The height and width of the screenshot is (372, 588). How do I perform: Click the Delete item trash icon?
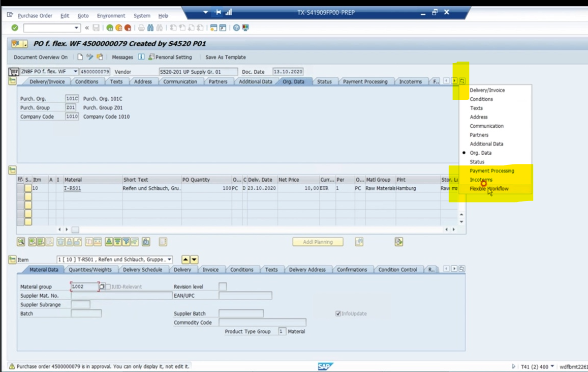pyautogui.click(x=60, y=242)
